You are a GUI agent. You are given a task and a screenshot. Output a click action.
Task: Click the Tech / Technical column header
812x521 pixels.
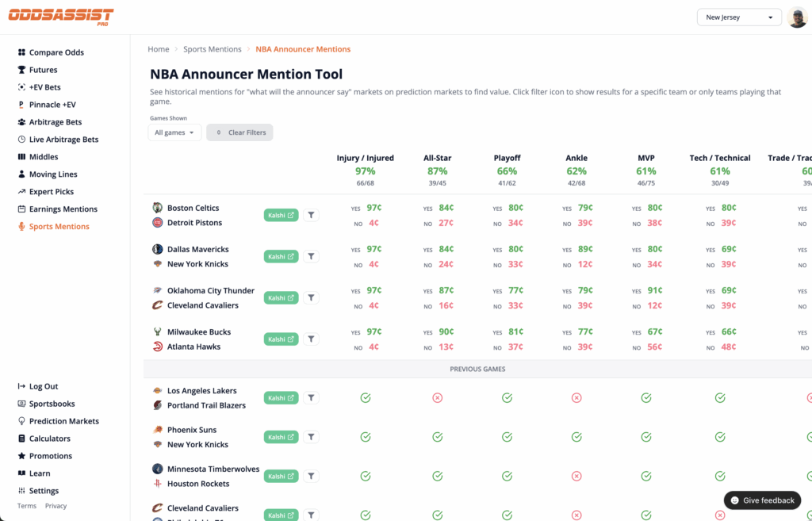720,158
